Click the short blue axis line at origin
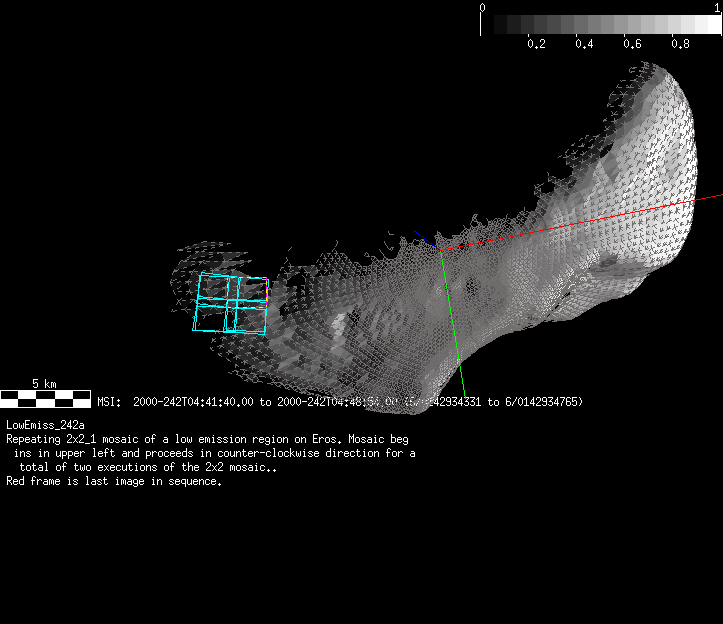This screenshot has width=723, height=624. pos(427,240)
